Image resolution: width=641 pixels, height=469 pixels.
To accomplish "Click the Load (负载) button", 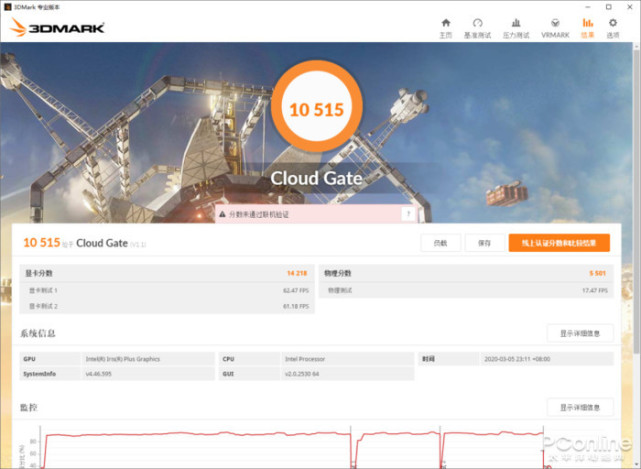I will click(440, 243).
